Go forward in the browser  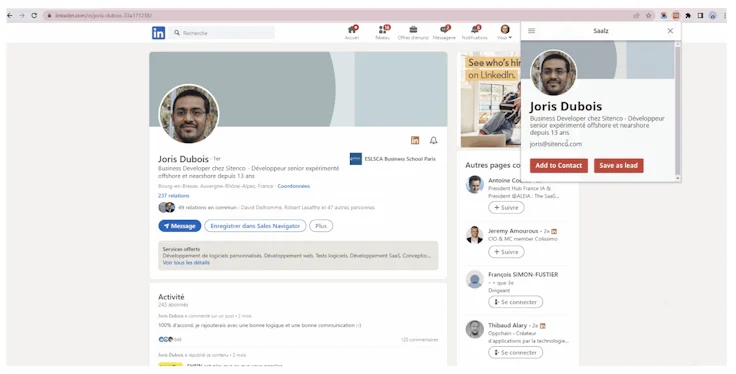pos(22,15)
